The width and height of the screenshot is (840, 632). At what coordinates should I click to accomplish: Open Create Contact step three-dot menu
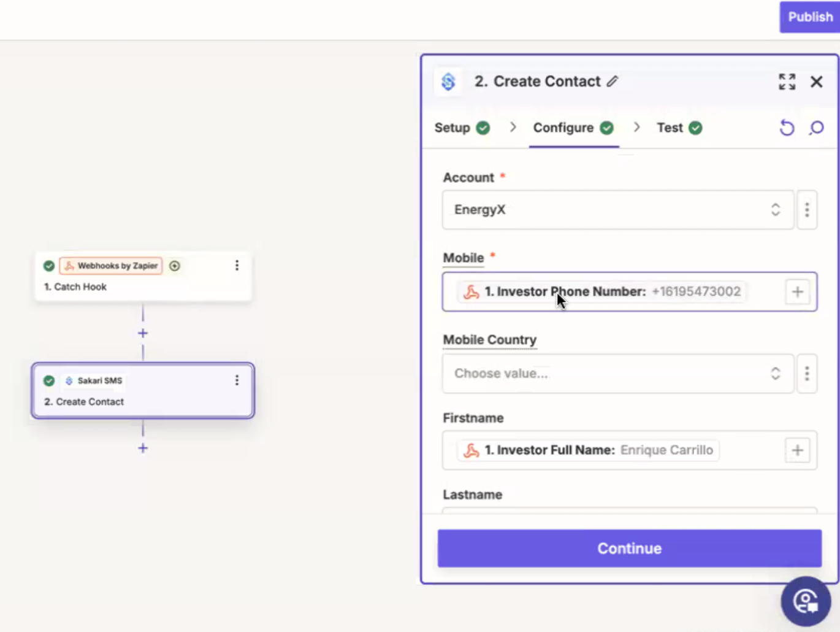pos(237,380)
